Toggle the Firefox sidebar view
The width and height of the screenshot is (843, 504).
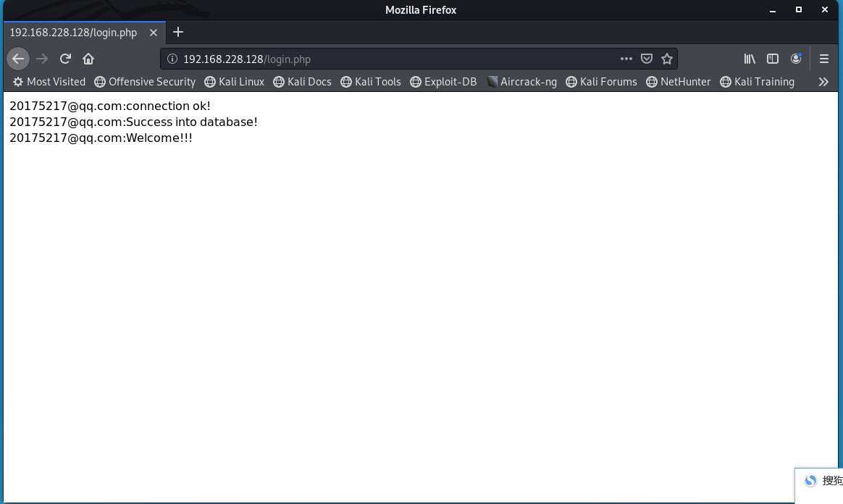773,59
